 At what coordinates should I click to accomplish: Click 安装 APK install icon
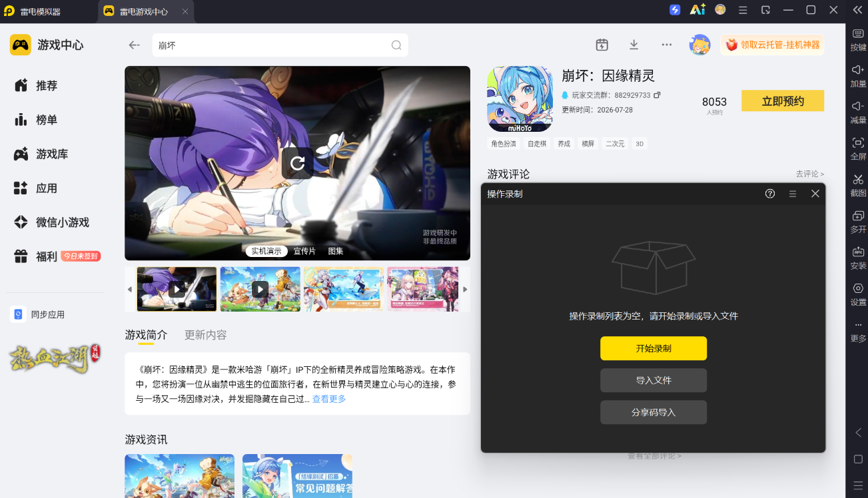click(x=858, y=258)
